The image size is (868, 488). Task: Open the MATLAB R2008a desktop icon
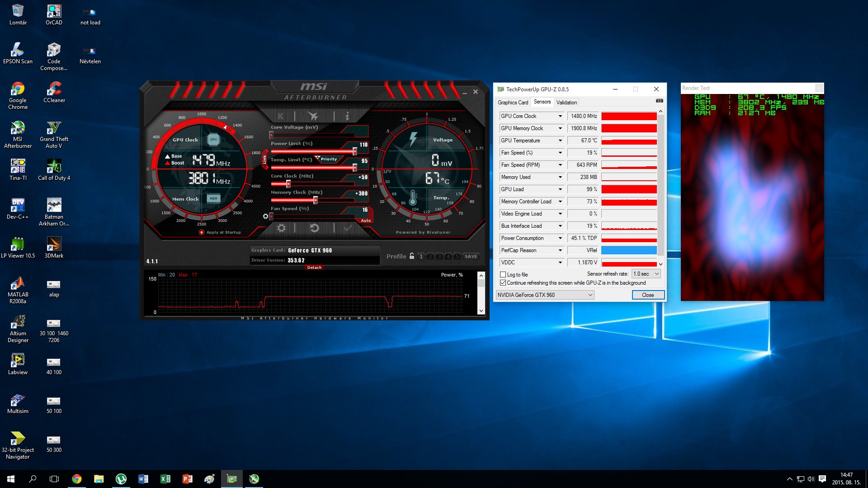pyautogui.click(x=18, y=290)
